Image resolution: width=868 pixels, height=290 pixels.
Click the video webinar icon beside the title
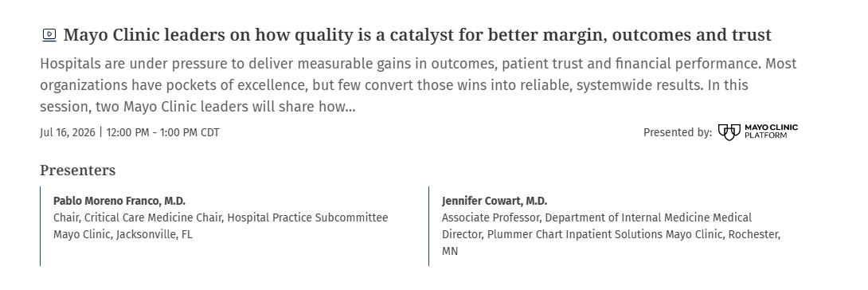(x=49, y=35)
